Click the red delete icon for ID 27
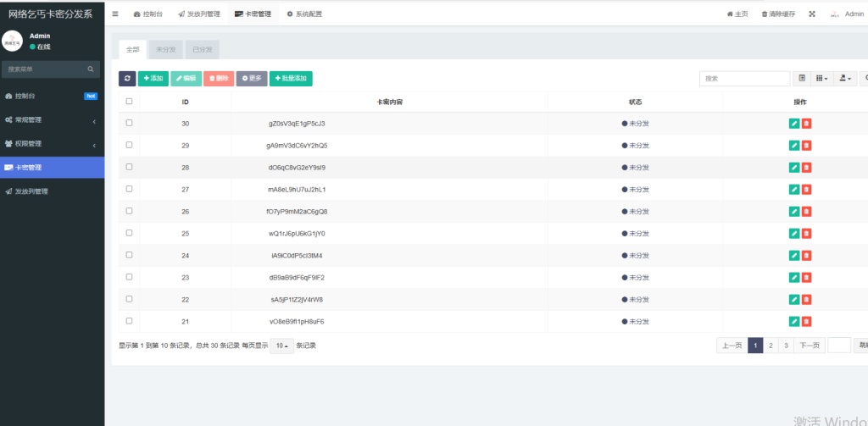The image size is (868, 426). click(x=806, y=190)
